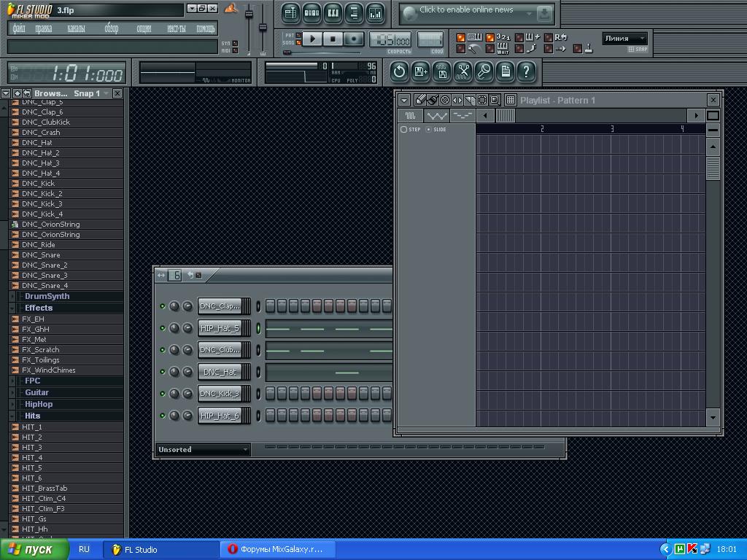Click the undo history round arrow icon
This screenshot has width=747, height=560.
coord(399,71)
